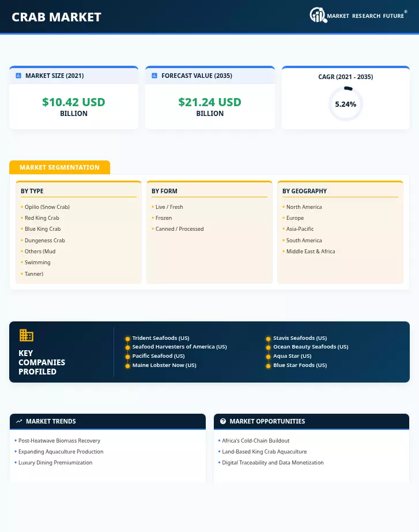The height and width of the screenshot is (532, 419).
Task: Click Trident Seafoods (US) company name
Action: [x=161, y=338]
